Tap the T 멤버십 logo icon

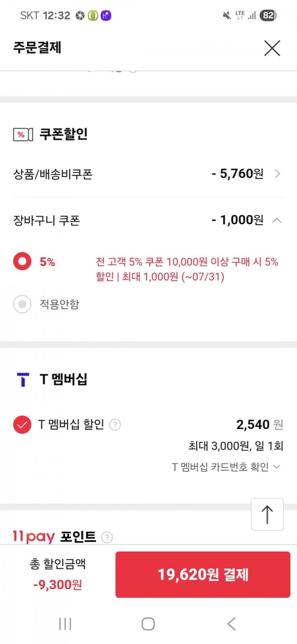(23, 379)
